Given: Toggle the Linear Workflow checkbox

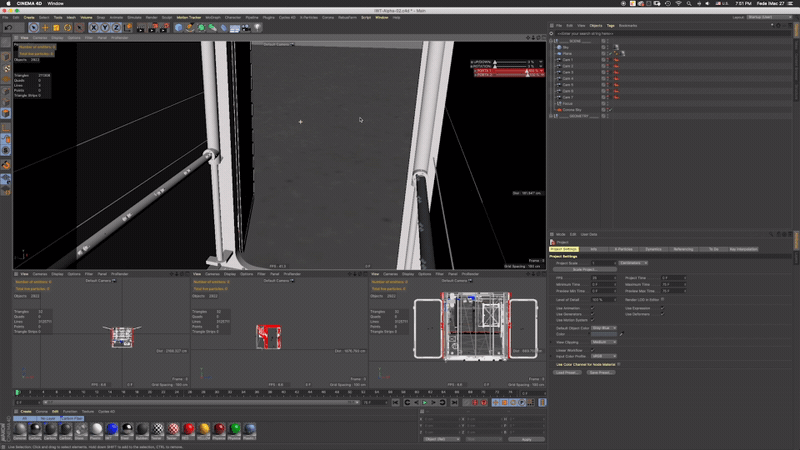Looking at the screenshot, I should coord(592,349).
